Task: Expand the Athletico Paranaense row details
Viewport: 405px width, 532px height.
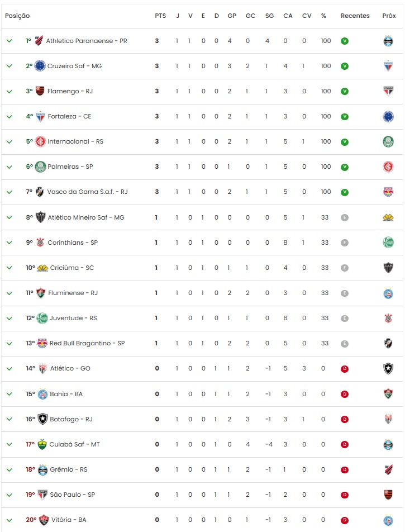Action: 9,41
